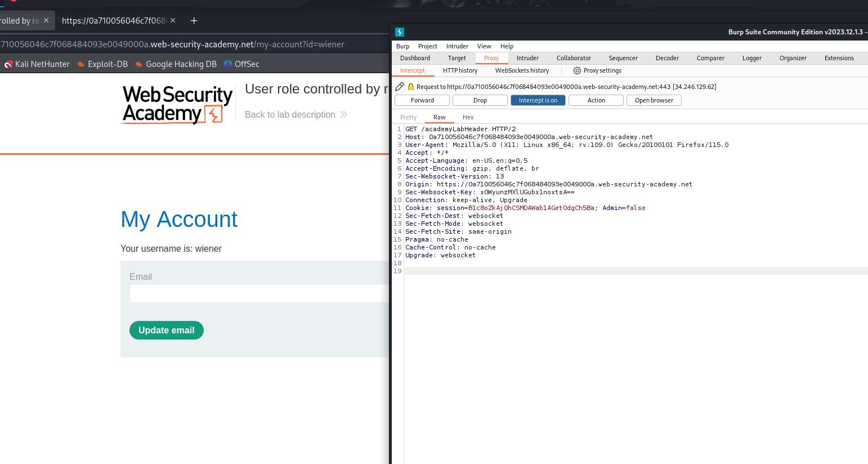Switch to the Organizer tab
Screen dimensions: 868x464
(x=793, y=58)
